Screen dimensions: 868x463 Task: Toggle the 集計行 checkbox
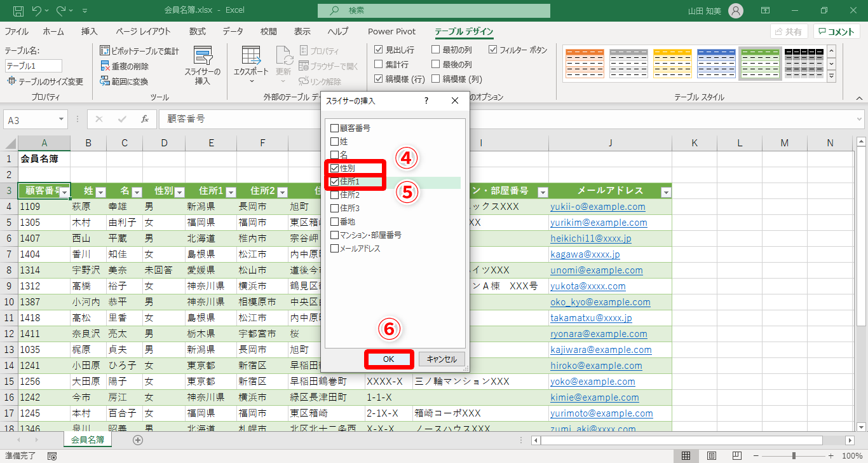pyautogui.click(x=379, y=64)
